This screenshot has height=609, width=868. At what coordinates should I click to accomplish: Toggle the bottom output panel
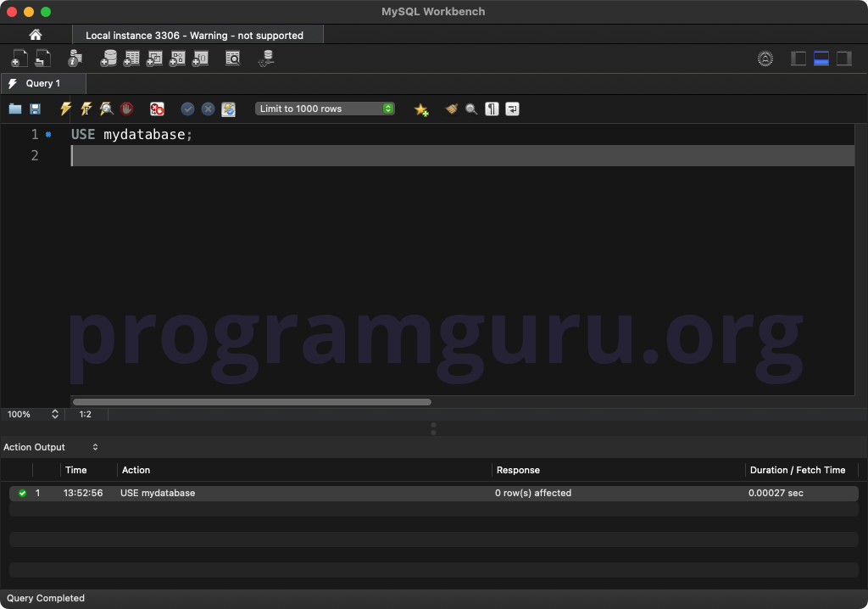(x=821, y=59)
